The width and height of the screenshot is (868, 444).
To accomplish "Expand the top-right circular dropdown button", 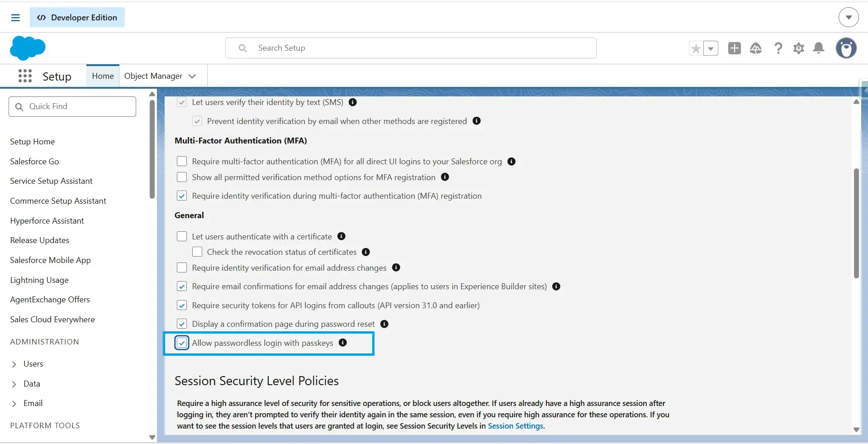I will tap(849, 18).
